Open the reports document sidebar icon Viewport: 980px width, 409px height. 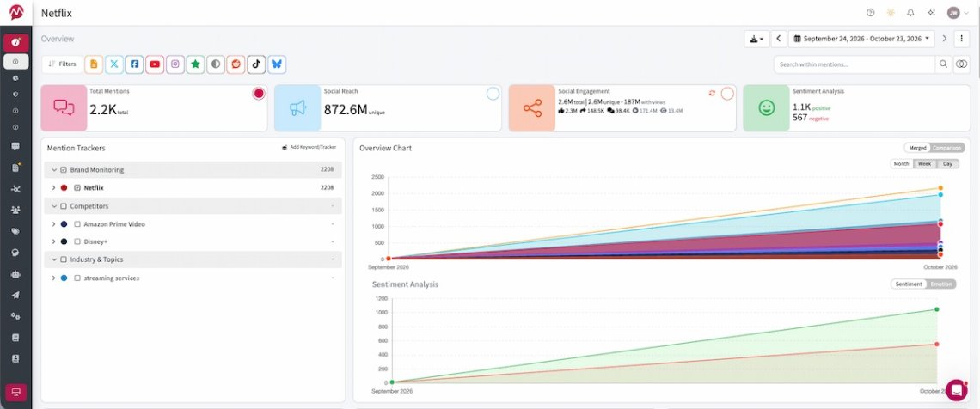point(15,168)
